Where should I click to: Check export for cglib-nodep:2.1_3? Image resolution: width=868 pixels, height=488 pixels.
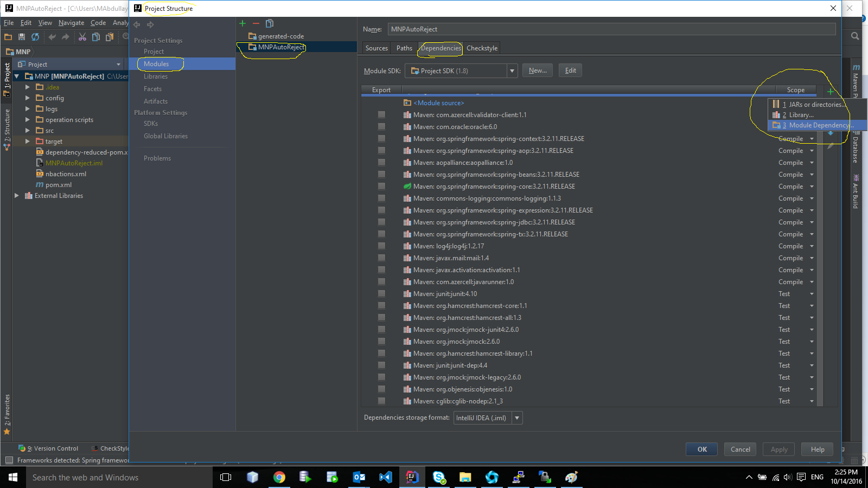click(382, 401)
